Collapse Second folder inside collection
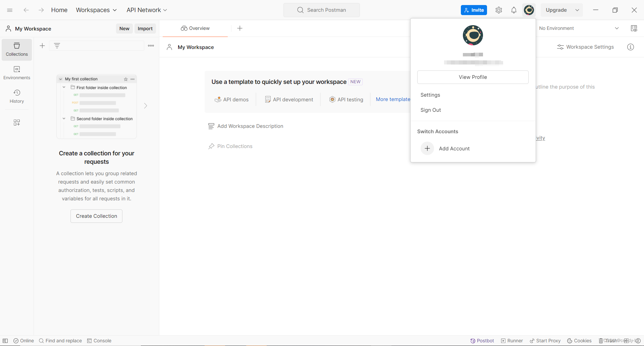 [x=64, y=118]
